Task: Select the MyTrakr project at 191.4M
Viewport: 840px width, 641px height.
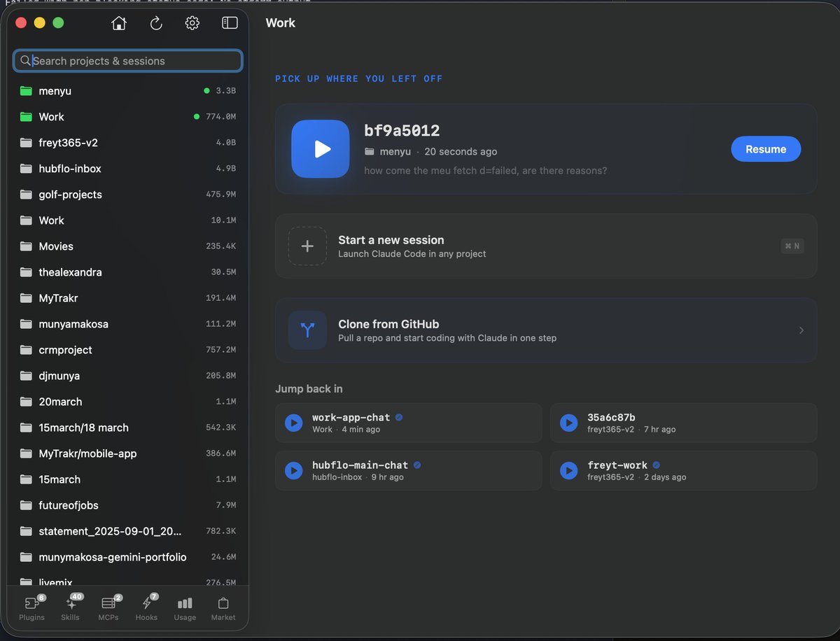Action: 128,298
